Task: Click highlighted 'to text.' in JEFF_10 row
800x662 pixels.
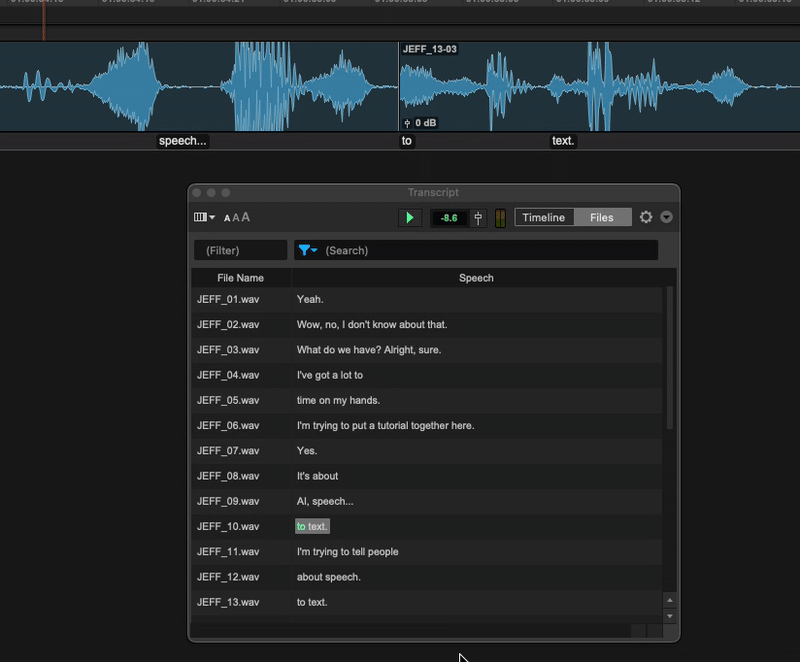Action: tap(312, 526)
